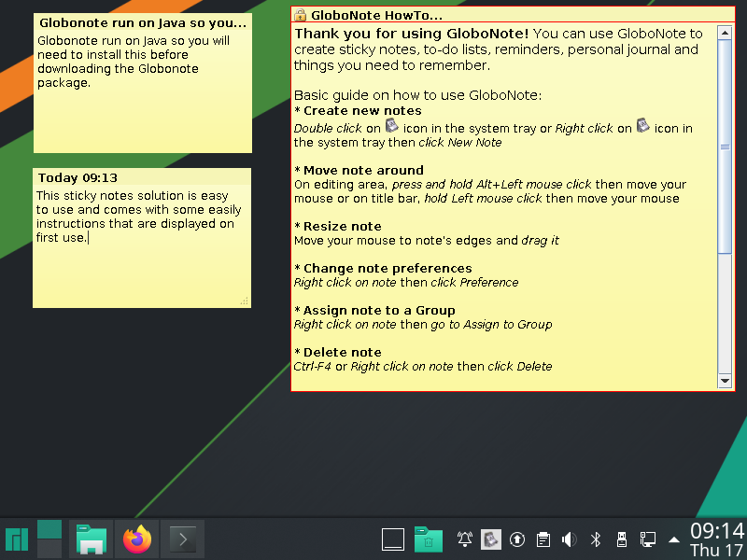Open the application launcher icon
The image size is (747, 560).
click(x=17, y=539)
